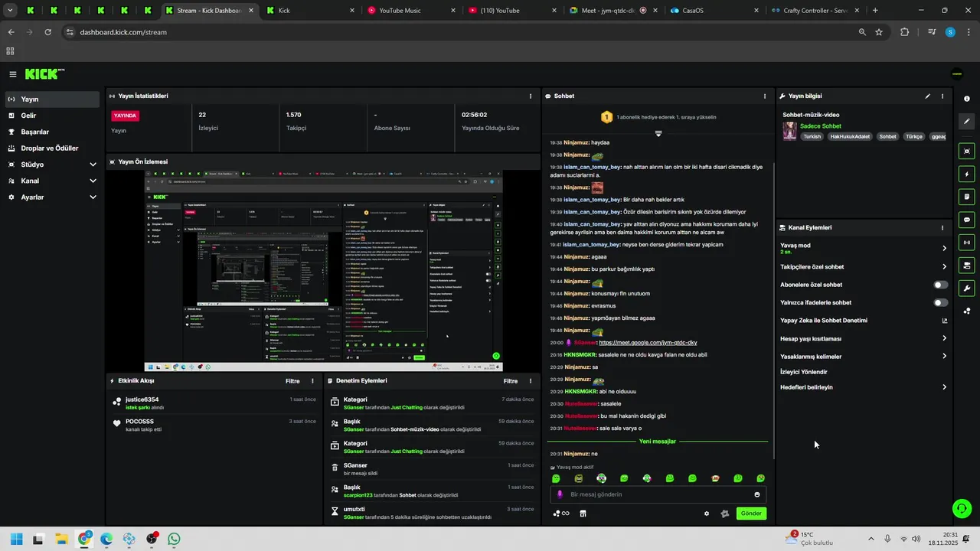Toggle the stream preview widget icon in right sidebar
The width and height of the screenshot is (980, 551).
pos(967,152)
